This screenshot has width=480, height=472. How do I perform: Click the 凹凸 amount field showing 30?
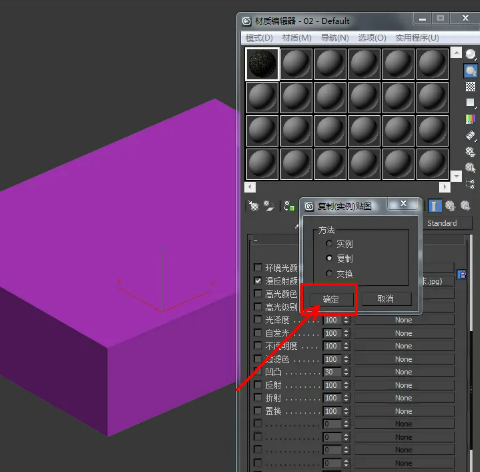click(332, 372)
